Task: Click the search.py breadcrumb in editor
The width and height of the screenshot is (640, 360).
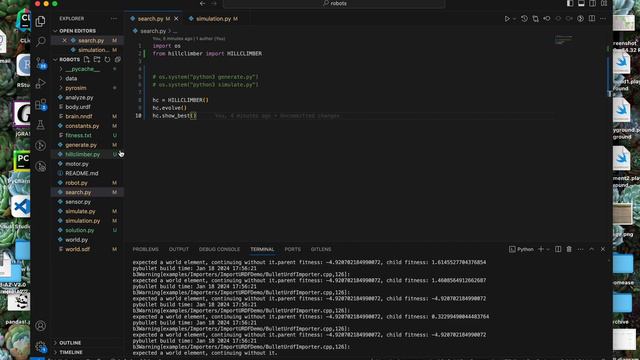Action: pyautogui.click(x=153, y=31)
